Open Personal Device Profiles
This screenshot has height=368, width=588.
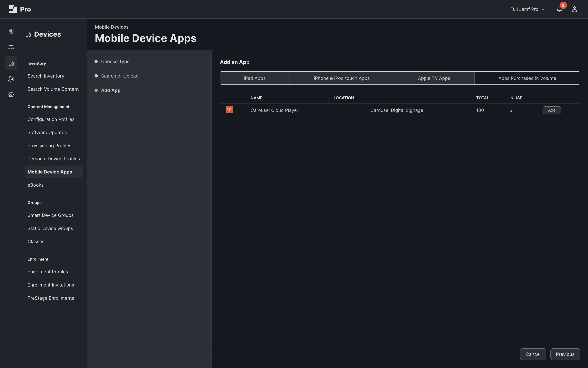click(x=54, y=159)
